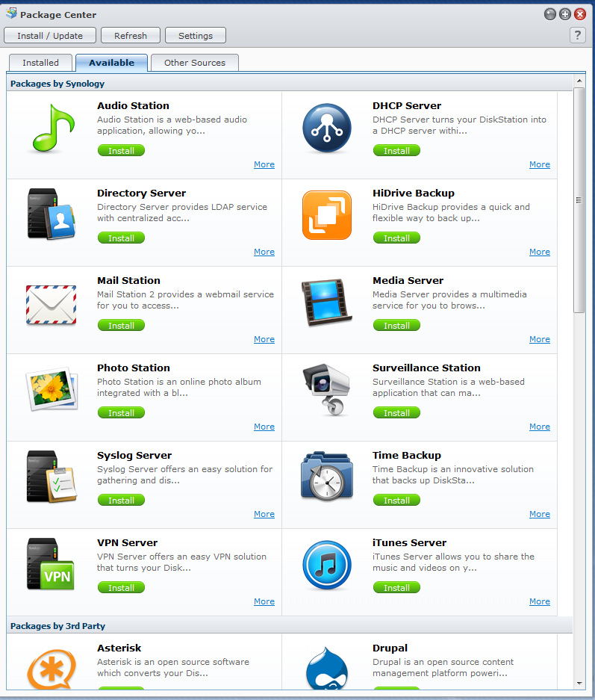This screenshot has height=700, width=595.
Task: Click the Directory Server contacts icon
Action: 51,214
